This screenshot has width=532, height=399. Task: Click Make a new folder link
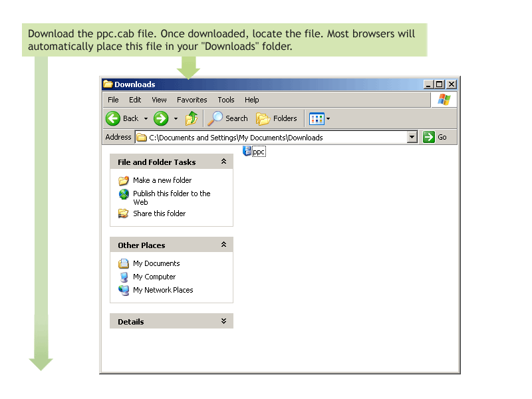click(162, 180)
